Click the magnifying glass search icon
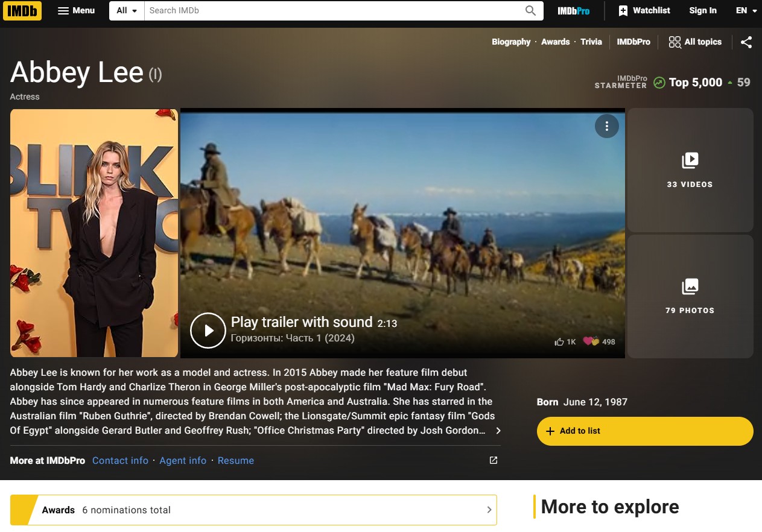This screenshot has width=762, height=532. pos(531,10)
